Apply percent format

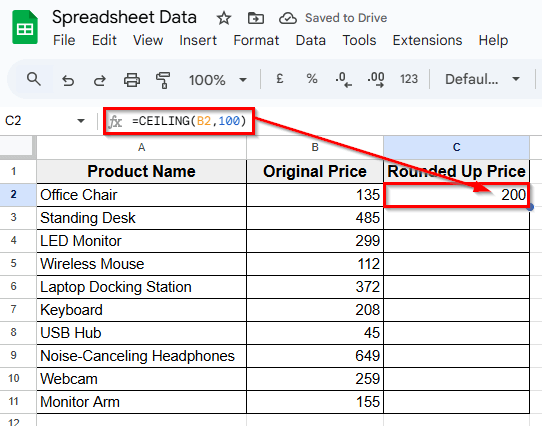click(312, 79)
